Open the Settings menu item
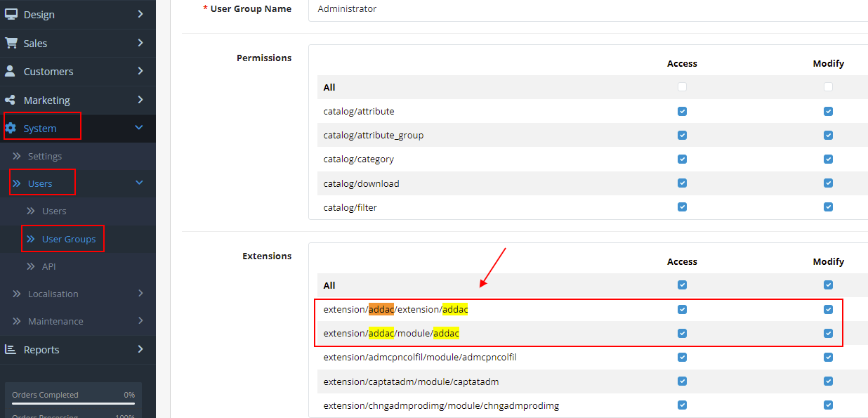The width and height of the screenshot is (868, 418). (x=45, y=156)
